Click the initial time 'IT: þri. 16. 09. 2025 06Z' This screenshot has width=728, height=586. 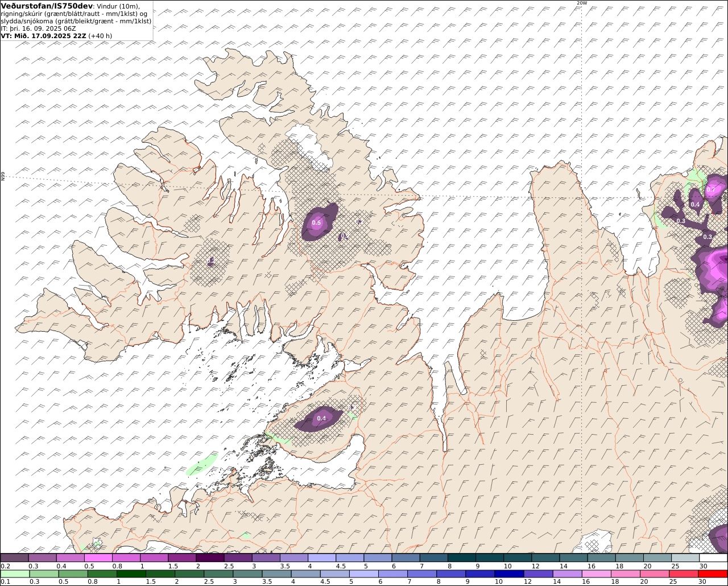(38, 28)
